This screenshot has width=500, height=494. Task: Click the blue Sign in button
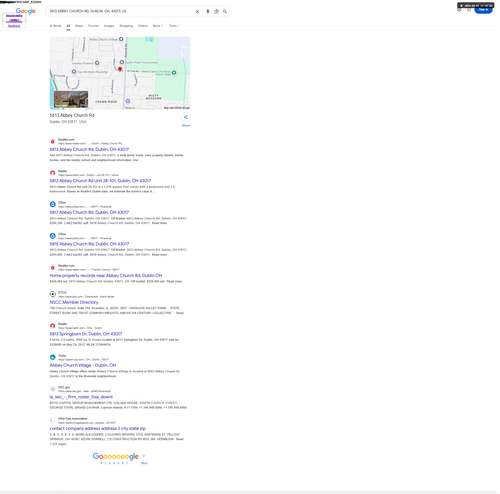(x=483, y=10)
